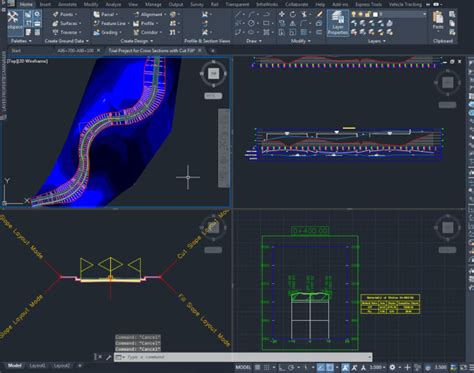Click the Paste clipboard icon
Viewport: 474px width, 373px height.
(438, 20)
